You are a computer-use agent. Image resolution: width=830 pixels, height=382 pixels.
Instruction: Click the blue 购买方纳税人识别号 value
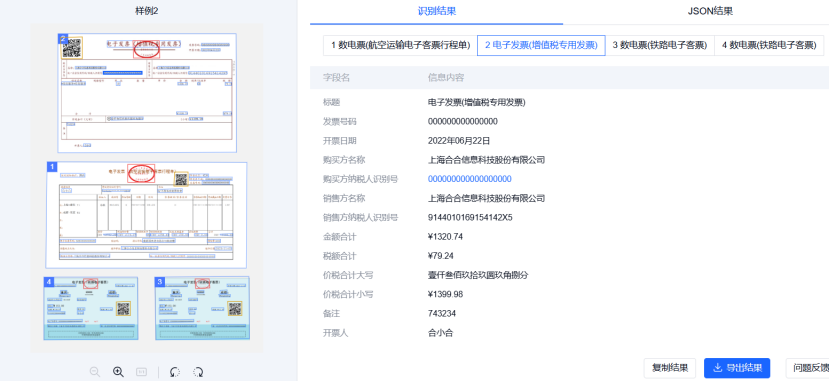click(470, 179)
